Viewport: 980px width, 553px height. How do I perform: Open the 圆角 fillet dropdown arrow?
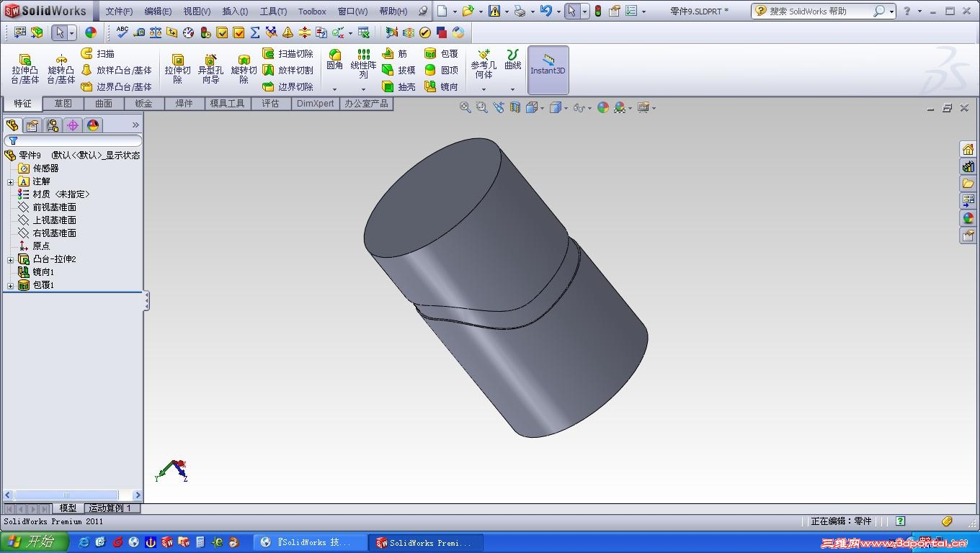334,89
